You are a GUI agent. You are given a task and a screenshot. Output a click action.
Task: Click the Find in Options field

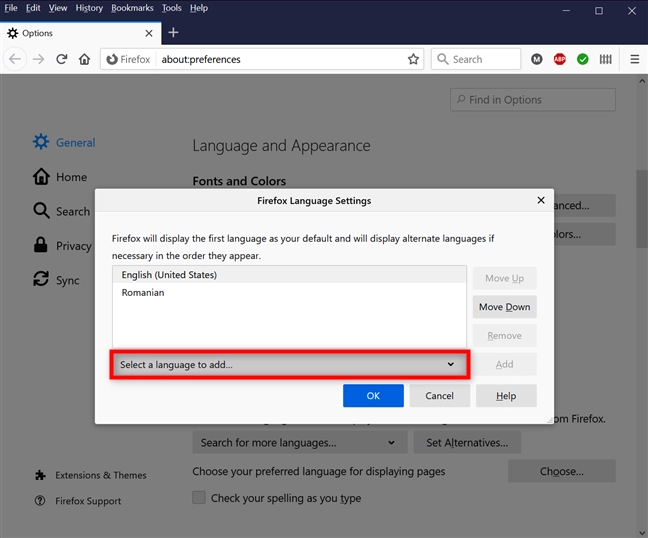click(533, 100)
